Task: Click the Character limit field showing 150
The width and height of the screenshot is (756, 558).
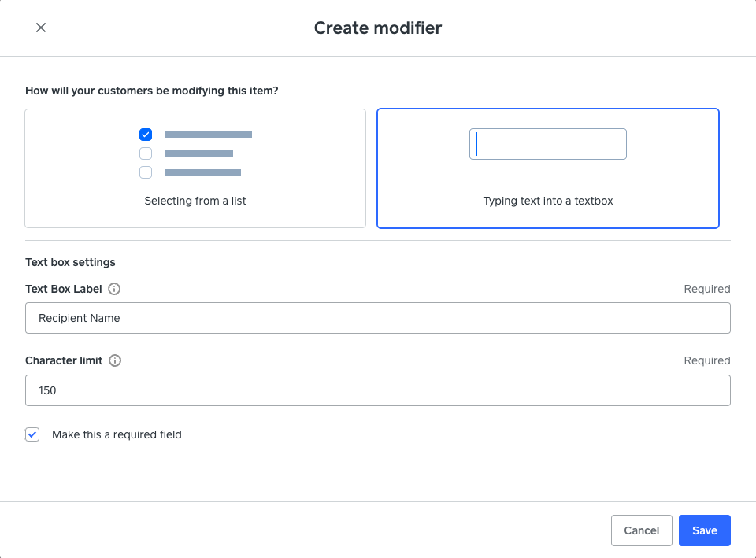Action: pyautogui.click(x=378, y=390)
